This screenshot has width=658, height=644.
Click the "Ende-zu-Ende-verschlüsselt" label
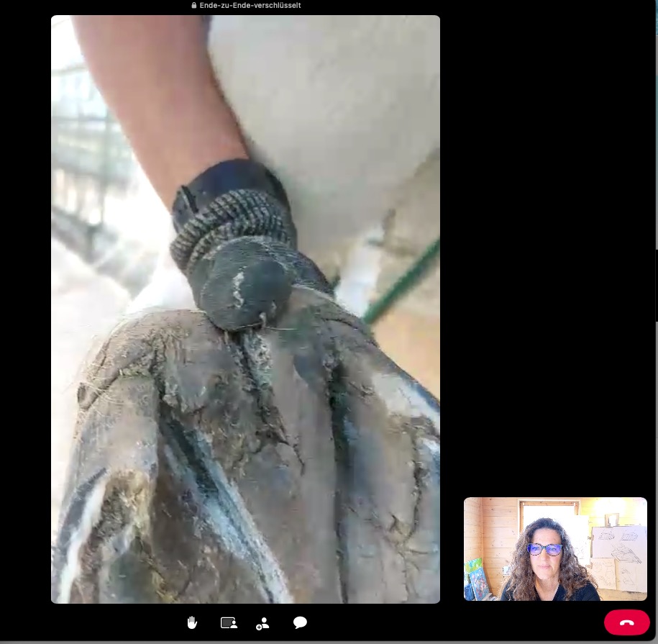250,5
